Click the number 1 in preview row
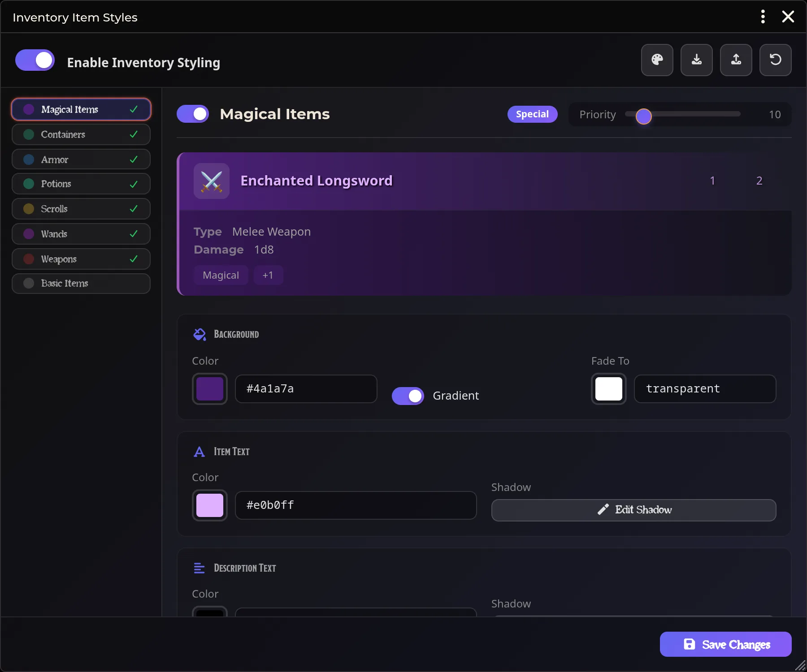 pos(712,181)
